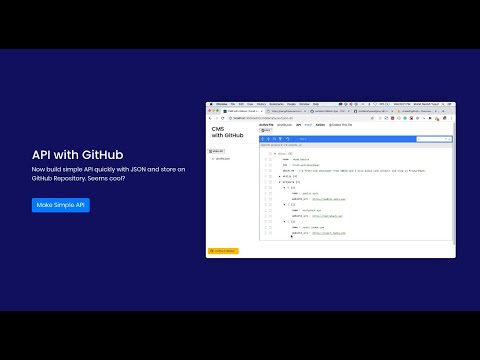The image size is (480, 360).
Task: Collapse project item 1 in JSON tree
Action: (284, 205)
